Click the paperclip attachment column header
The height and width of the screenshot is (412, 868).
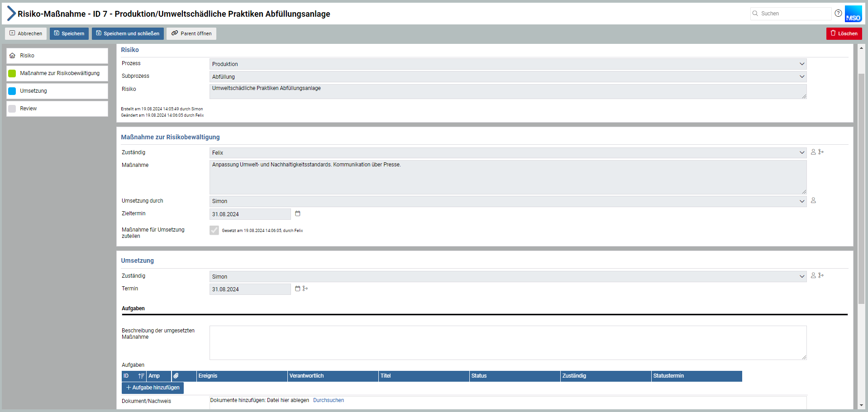click(x=176, y=376)
